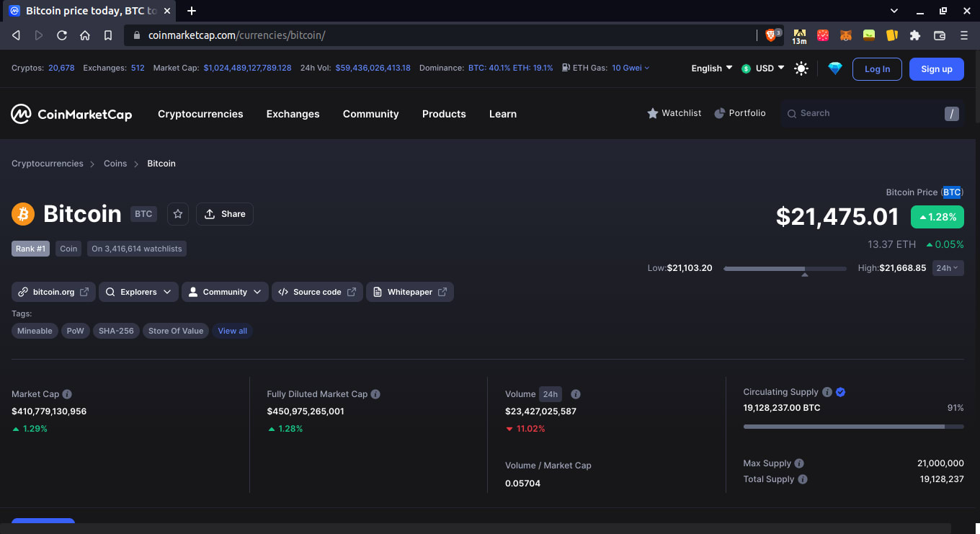Click the Sign up button
This screenshot has width=980, height=534.
(937, 69)
